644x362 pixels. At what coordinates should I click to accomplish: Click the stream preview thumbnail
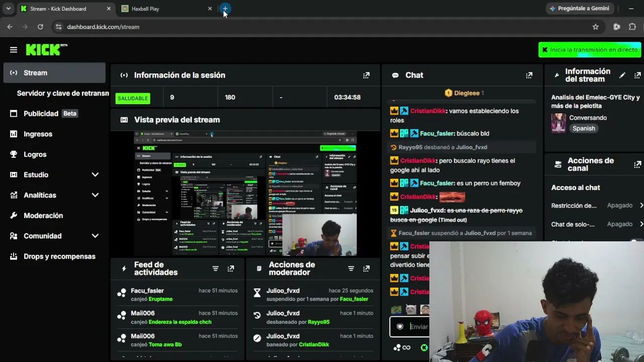click(x=245, y=193)
